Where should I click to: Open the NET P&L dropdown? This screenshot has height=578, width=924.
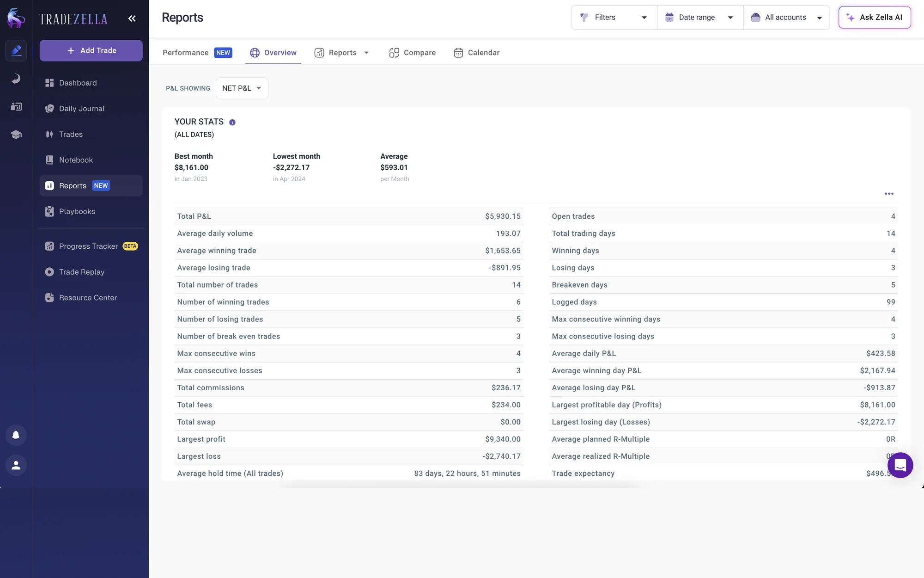coord(242,88)
